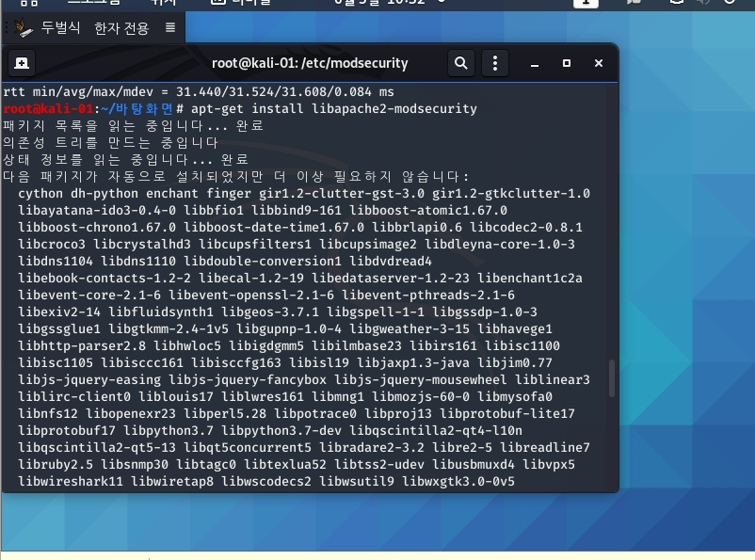Maximize the root@kali-01 terminal window

(567, 63)
